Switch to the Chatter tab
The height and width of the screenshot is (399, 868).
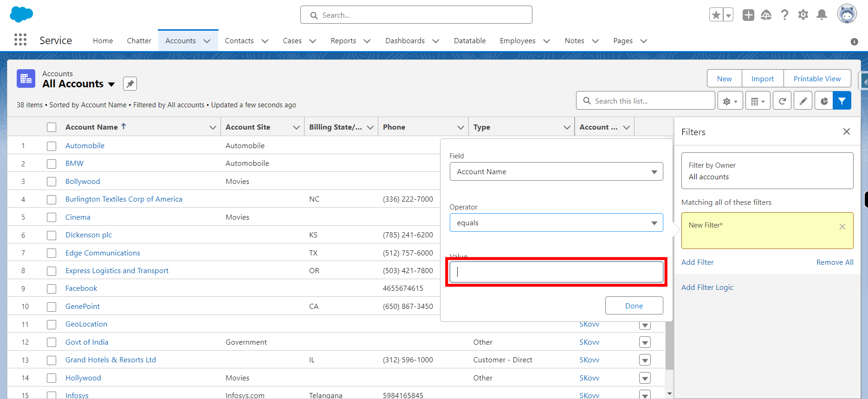point(139,41)
